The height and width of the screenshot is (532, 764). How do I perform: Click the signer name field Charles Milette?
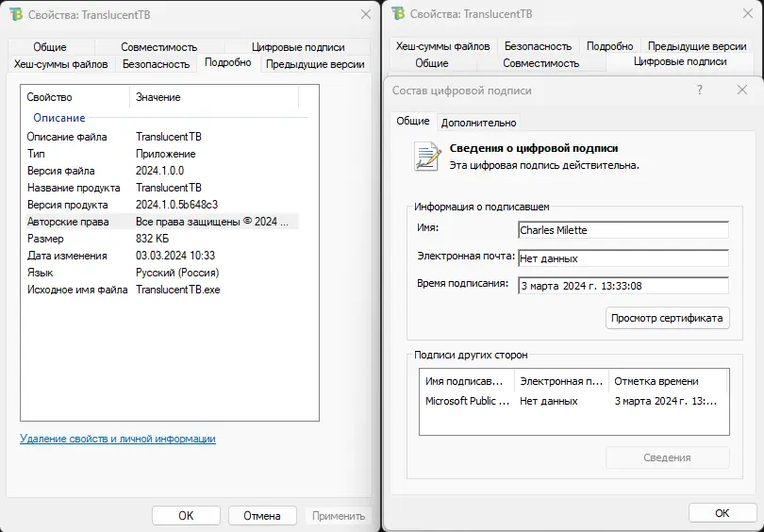coord(623,230)
